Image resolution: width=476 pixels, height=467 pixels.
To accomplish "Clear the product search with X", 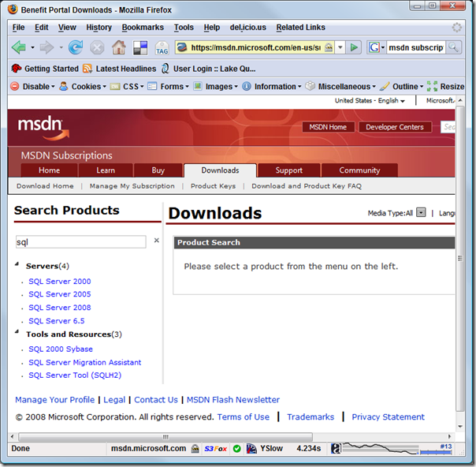I will coord(157,241).
